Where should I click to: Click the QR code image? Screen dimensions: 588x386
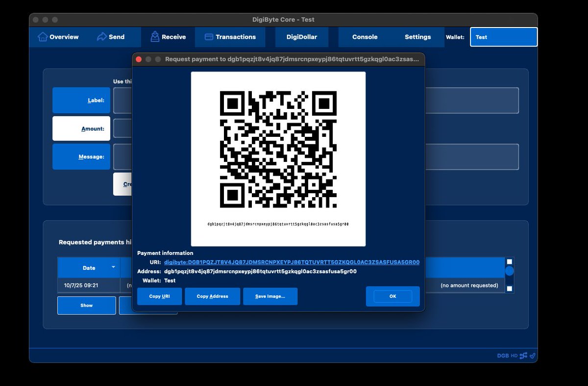pyautogui.click(x=278, y=149)
